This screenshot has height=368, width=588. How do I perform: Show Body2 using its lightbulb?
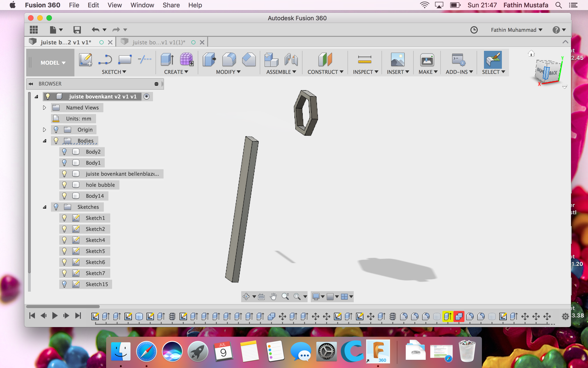64,152
